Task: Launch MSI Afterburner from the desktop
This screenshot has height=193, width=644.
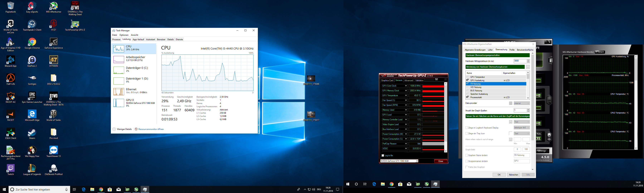Action: point(53,6)
